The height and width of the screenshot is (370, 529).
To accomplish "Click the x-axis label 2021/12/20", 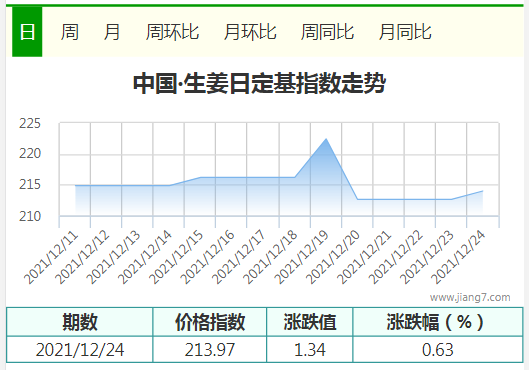I will 333,258.
